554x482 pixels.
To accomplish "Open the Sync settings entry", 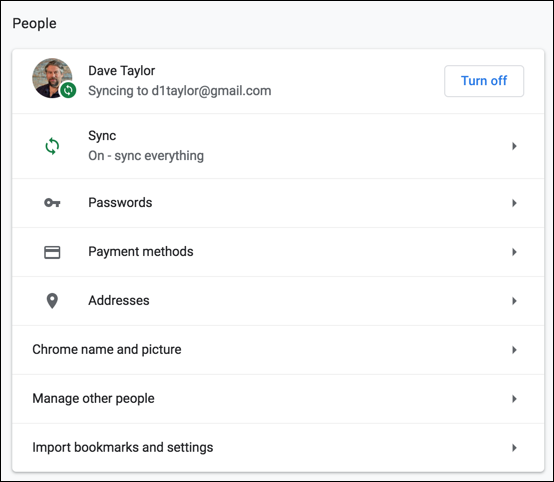I will pyautogui.click(x=278, y=146).
